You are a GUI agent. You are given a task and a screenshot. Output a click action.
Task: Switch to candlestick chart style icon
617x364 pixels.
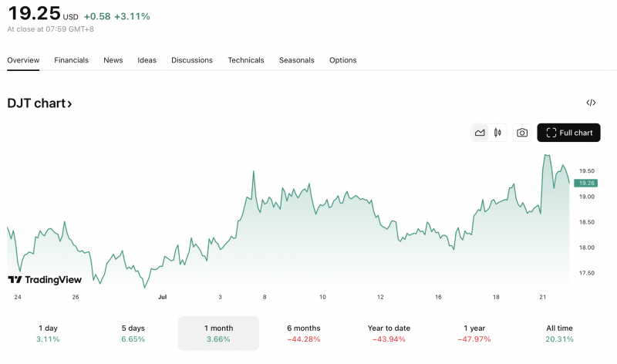tap(498, 133)
